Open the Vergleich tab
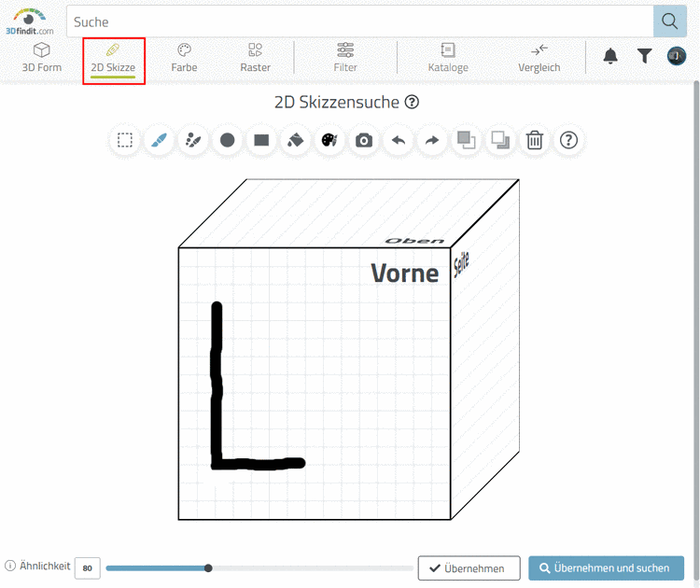Viewport: 700px width, 588px height. point(539,58)
